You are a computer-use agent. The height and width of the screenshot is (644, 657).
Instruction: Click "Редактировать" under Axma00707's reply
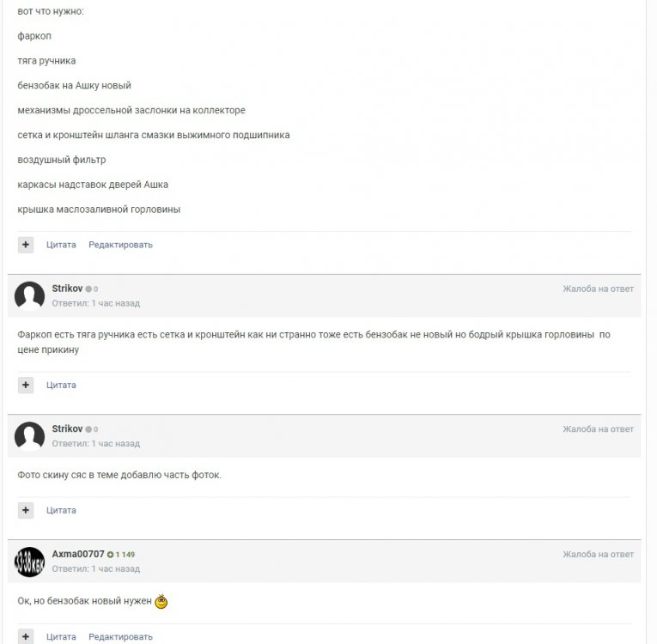(x=120, y=637)
